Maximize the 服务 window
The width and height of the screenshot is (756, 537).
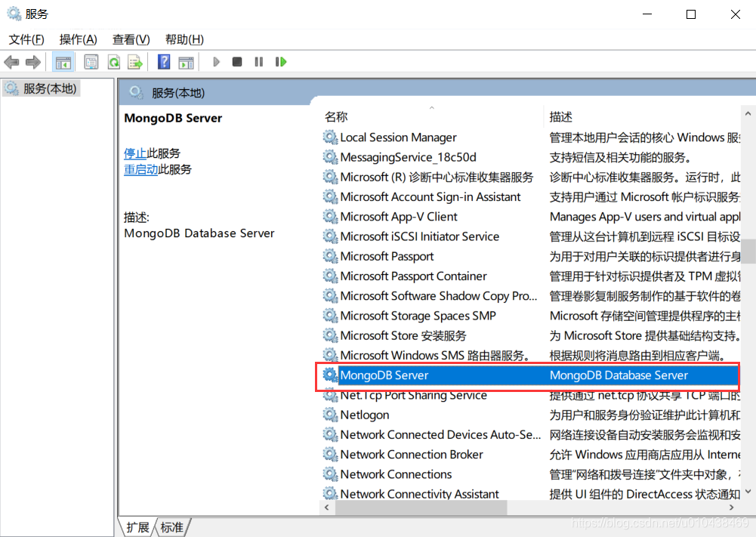click(x=691, y=14)
